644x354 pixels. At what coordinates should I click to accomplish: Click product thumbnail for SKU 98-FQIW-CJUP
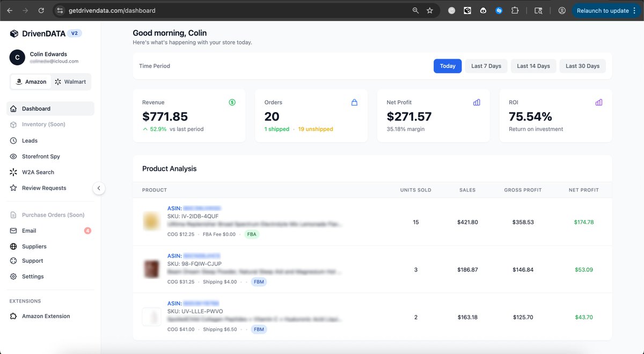pyautogui.click(x=152, y=269)
